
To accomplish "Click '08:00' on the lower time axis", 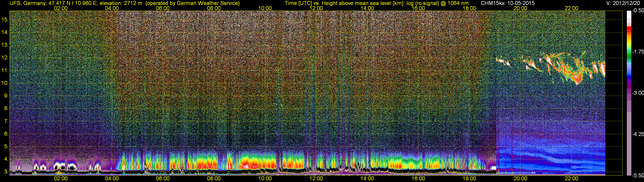I will [x=214, y=179].
